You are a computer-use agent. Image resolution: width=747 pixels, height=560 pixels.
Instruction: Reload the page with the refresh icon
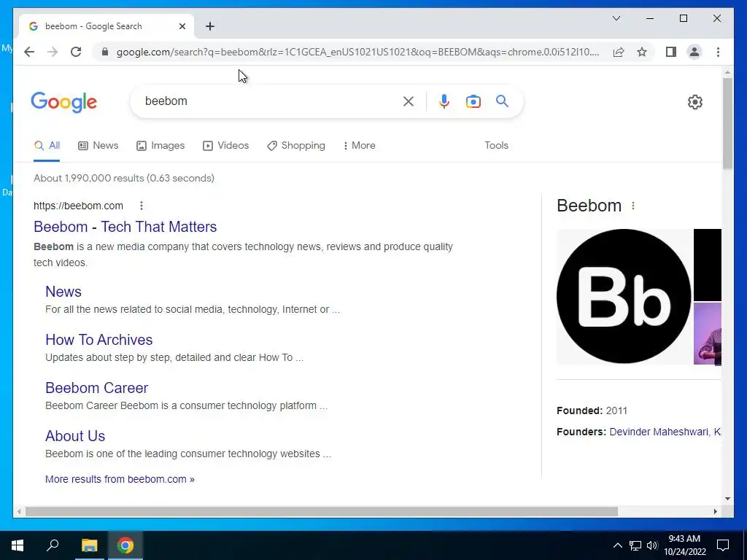pyautogui.click(x=76, y=52)
